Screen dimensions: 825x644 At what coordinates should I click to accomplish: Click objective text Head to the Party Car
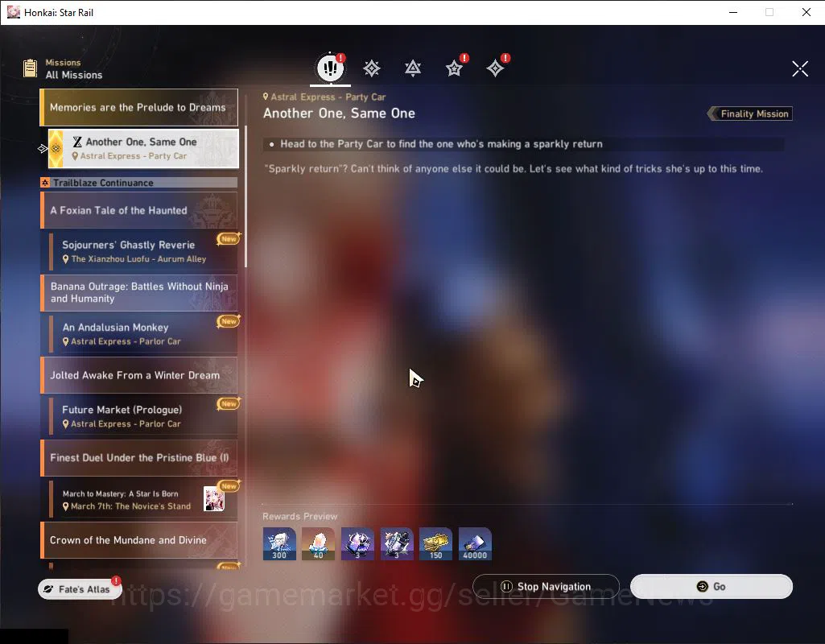[441, 144]
